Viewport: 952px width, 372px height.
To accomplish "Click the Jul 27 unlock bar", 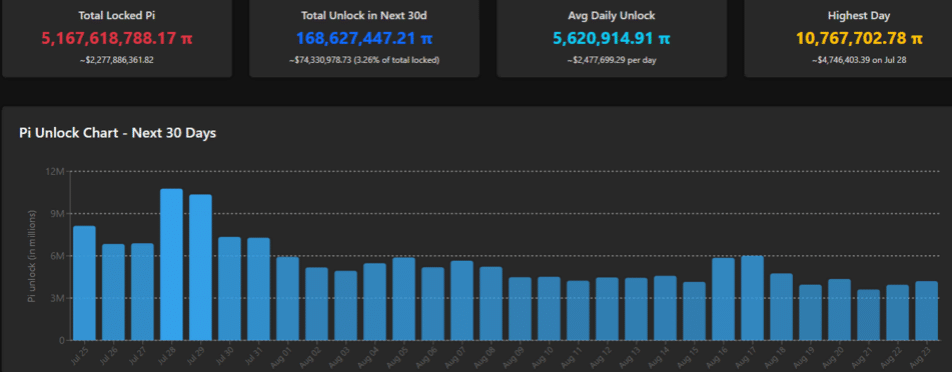I will pyautogui.click(x=142, y=291).
